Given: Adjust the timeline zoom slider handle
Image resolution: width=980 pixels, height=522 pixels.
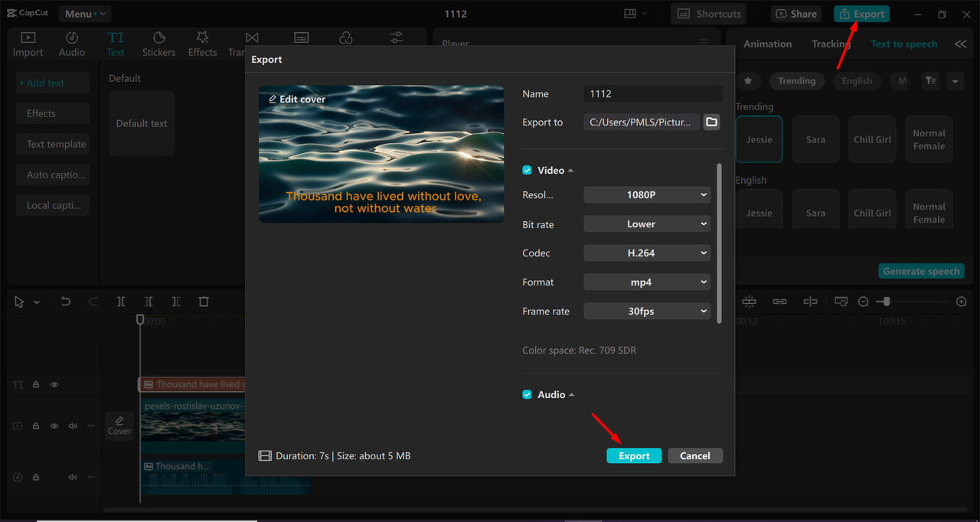Looking at the screenshot, I should tap(886, 302).
